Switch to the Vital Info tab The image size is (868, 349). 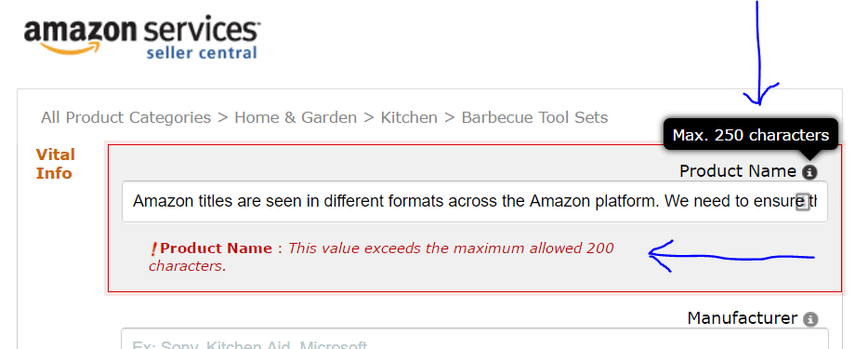click(x=54, y=164)
